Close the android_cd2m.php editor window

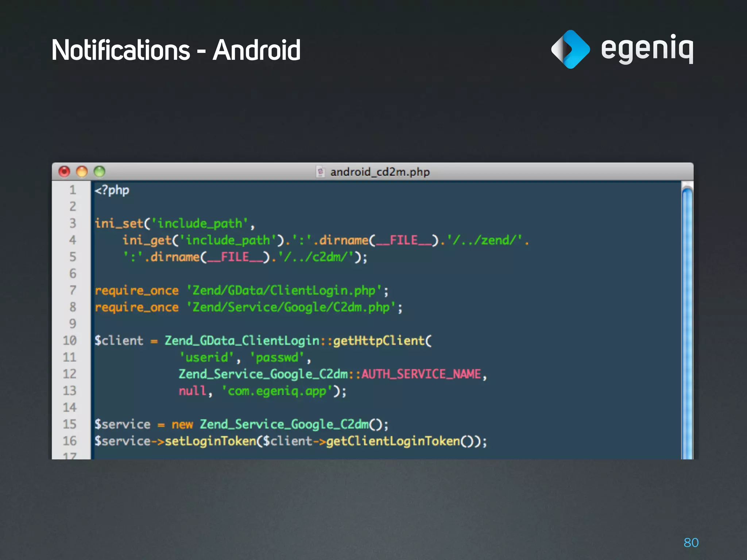64,171
